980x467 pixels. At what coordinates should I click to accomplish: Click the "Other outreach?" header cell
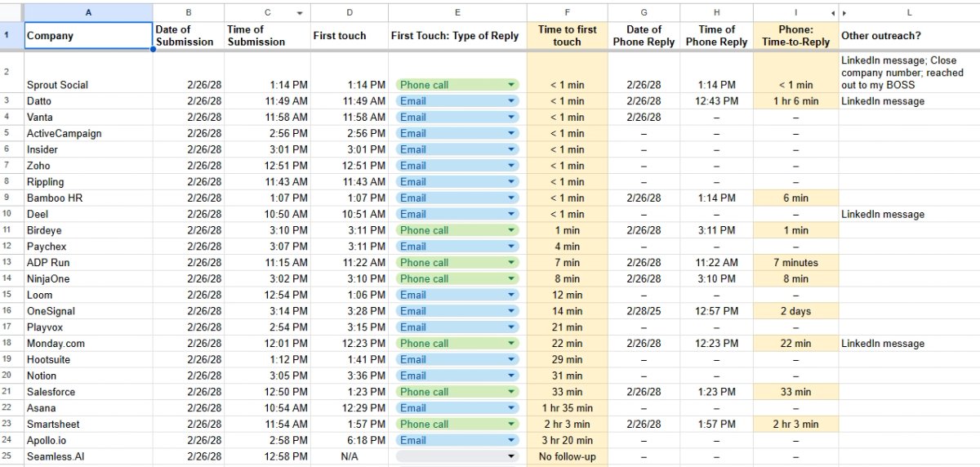pyautogui.click(x=909, y=36)
